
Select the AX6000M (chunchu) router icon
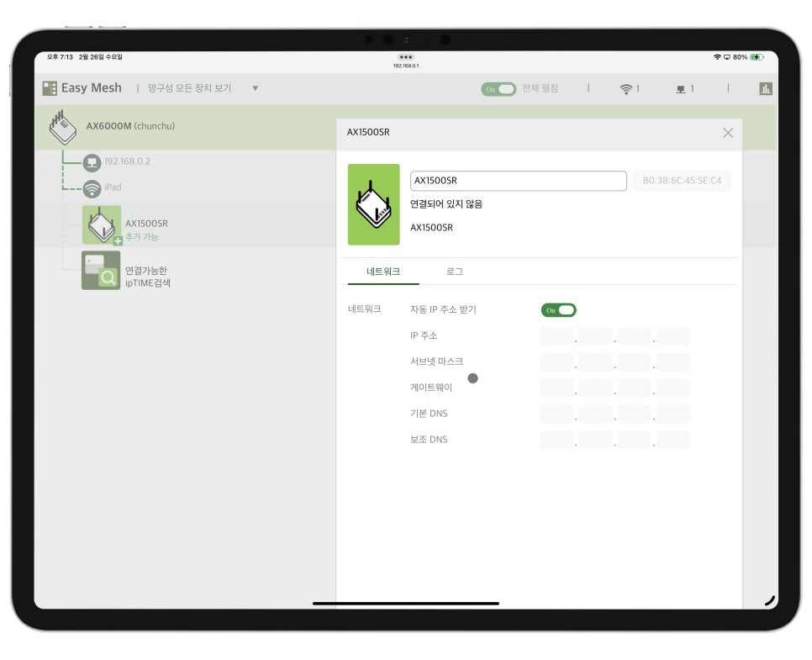[x=63, y=127]
